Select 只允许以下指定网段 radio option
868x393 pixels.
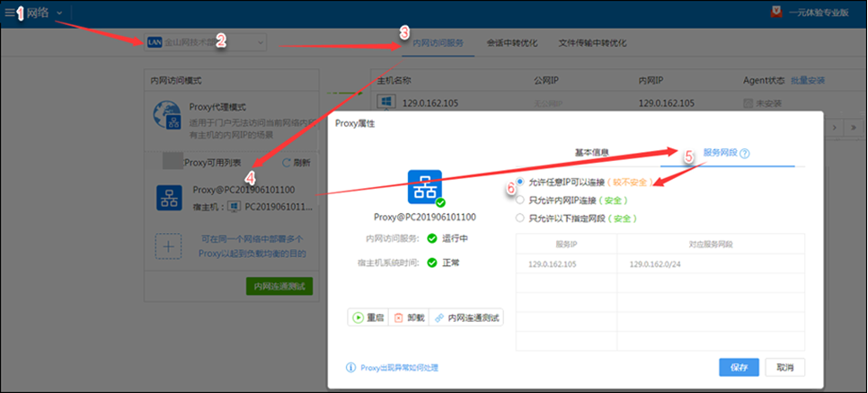[x=520, y=218]
